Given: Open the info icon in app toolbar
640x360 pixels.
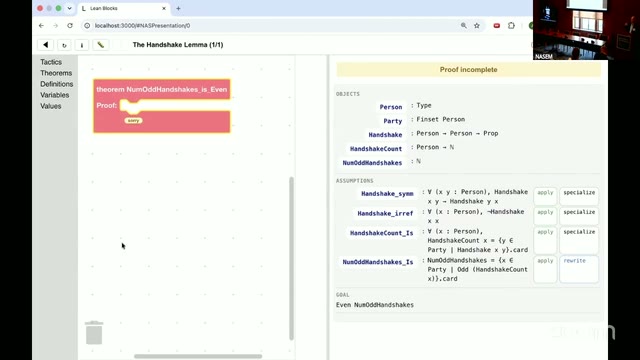Looking at the screenshot, I should pos(82,45).
